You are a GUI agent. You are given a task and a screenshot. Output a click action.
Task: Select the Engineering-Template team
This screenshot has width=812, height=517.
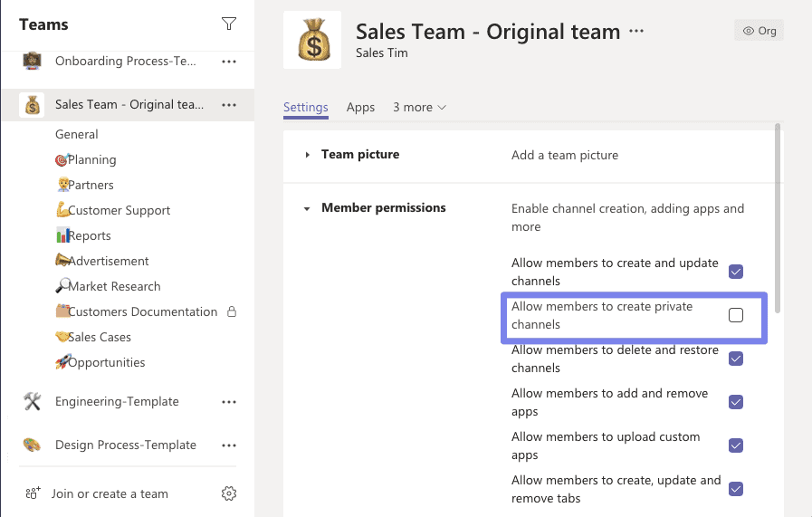117,401
